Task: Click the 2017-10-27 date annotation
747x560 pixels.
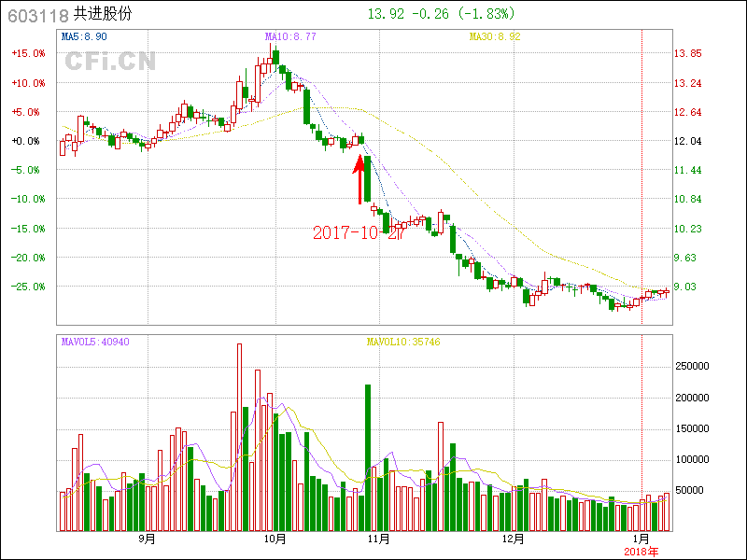Action: [359, 233]
